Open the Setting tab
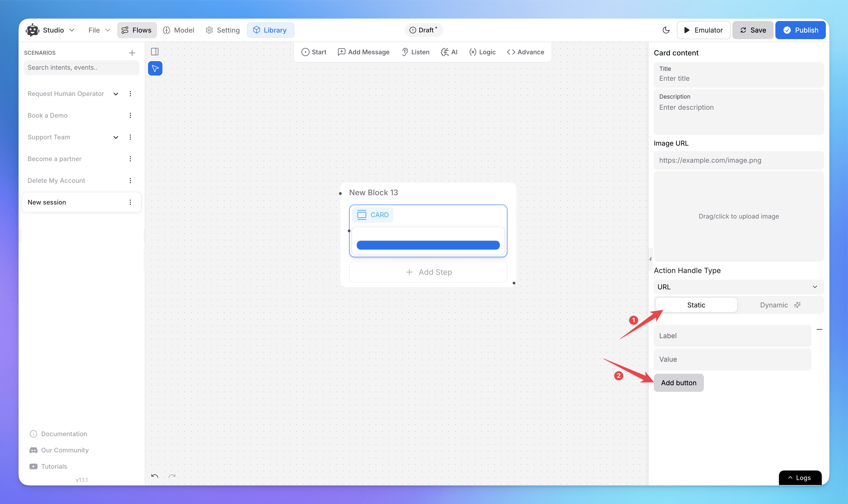848x504 pixels. point(223,30)
